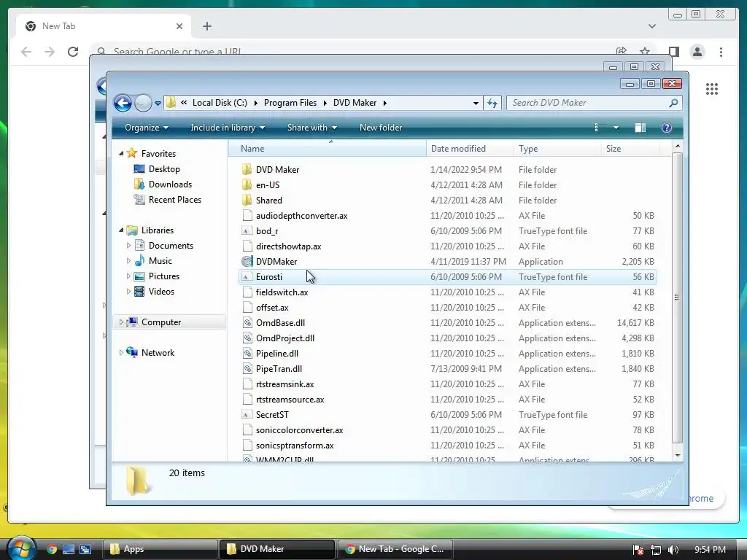
Task: Open the Include in library menu
Action: coord(228,128)
